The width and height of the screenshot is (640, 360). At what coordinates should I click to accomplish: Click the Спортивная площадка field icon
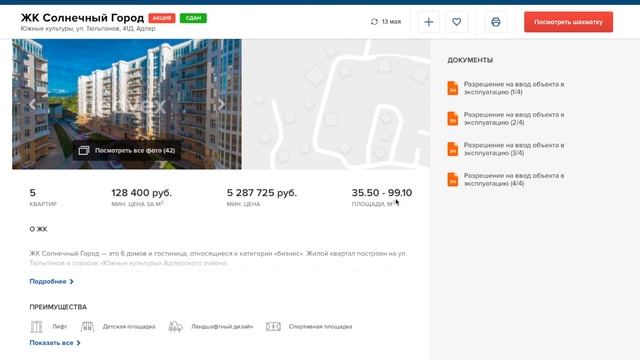click(x=273, y=327)
